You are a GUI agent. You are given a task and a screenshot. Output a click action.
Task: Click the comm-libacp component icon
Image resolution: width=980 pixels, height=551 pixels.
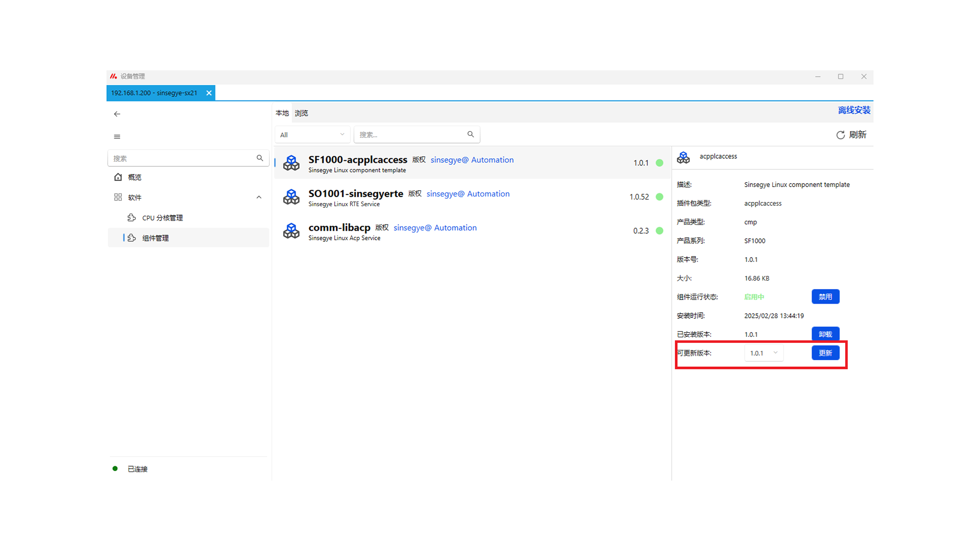click(x=291, y=231)
